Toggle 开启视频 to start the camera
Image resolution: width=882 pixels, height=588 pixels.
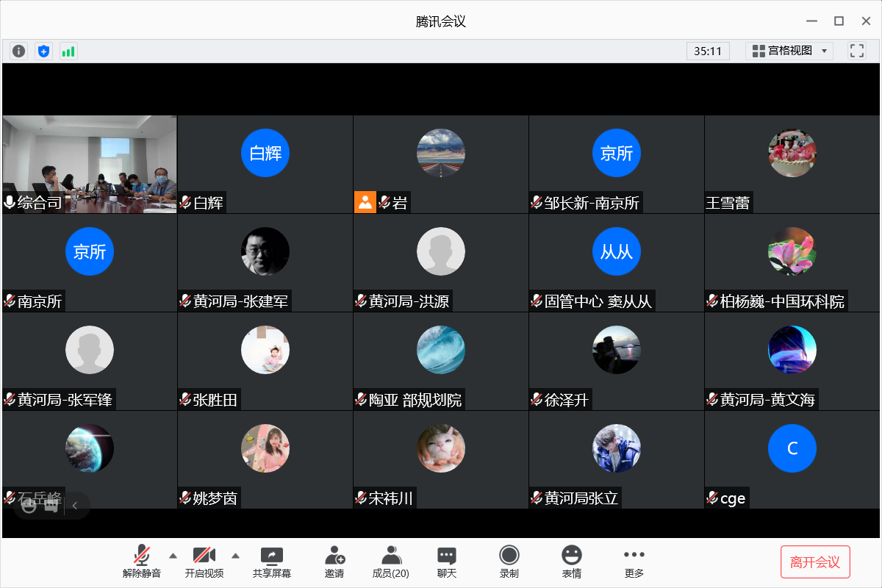[204, 562]
